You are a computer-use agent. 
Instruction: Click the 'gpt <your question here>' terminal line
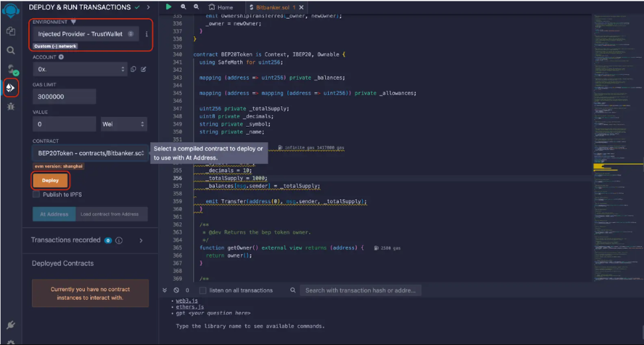(x=213, y=313)
